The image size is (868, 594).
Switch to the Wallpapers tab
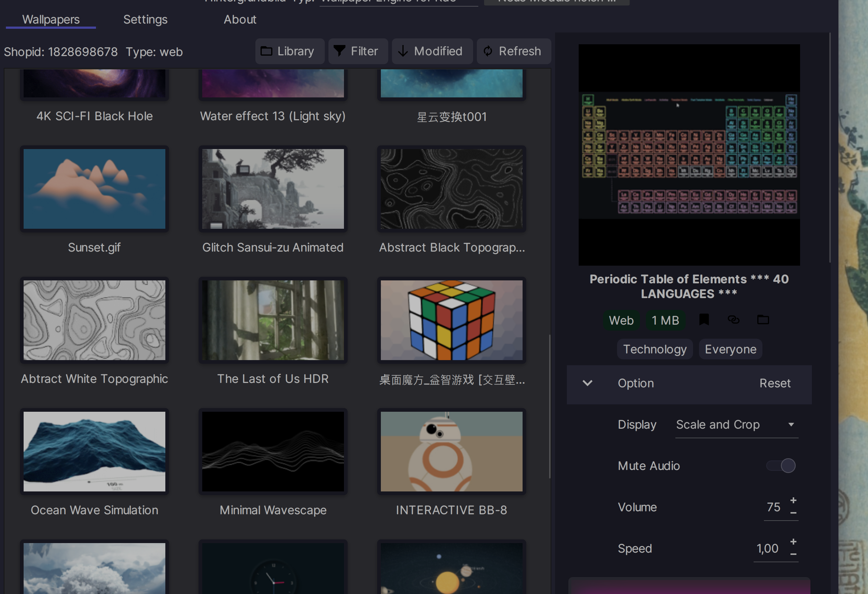(51, 20)
